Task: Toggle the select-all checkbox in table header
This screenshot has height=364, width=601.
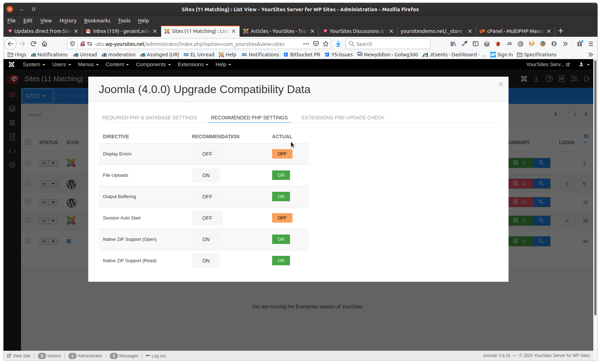Action: [x=28, y=142]
